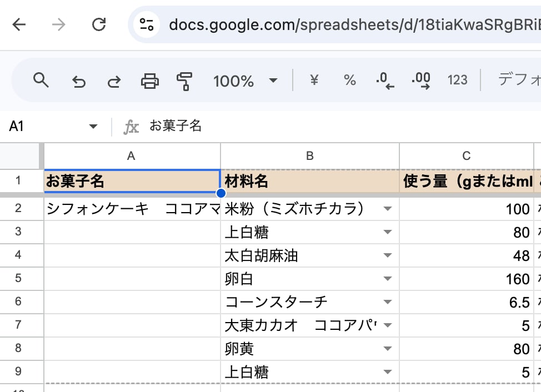Undo the last action

79,82
